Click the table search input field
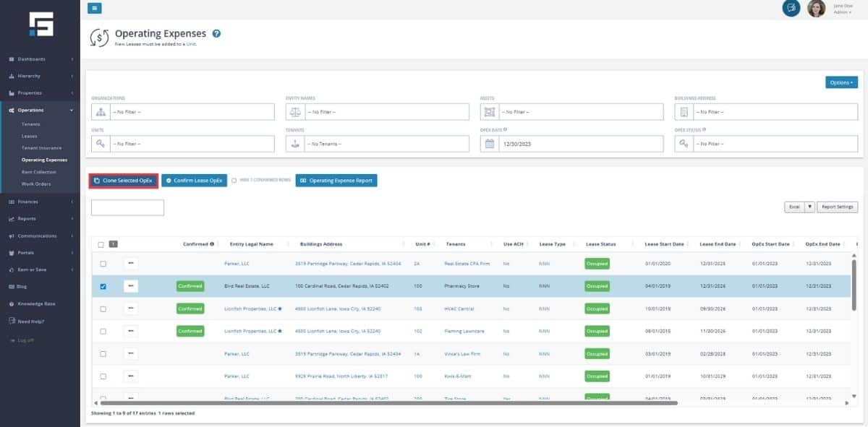Image resolution: width=868 pixels, height=427 pixels. (x=127, y=207)
